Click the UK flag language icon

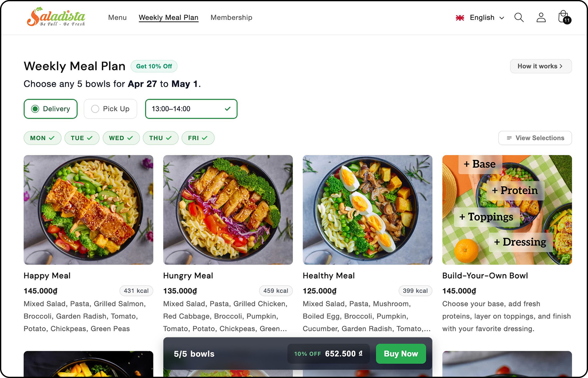460,18
